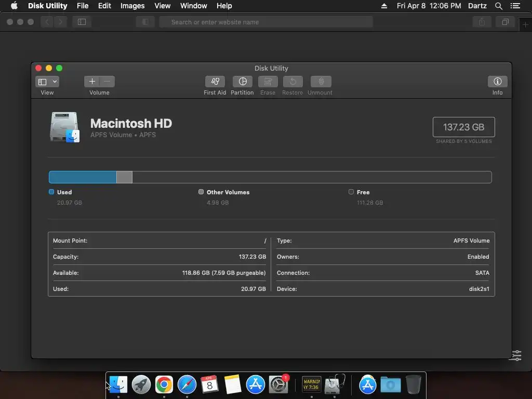Screen dimensions: 532x399
Task: Click the date and time display
Action: pyautogui.click(x=429, y=6)
